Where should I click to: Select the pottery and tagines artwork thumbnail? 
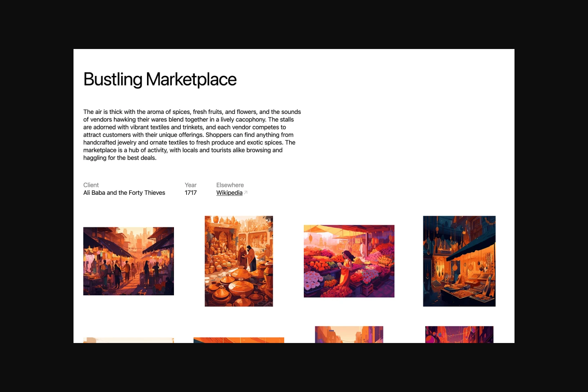tap(239, 261)
